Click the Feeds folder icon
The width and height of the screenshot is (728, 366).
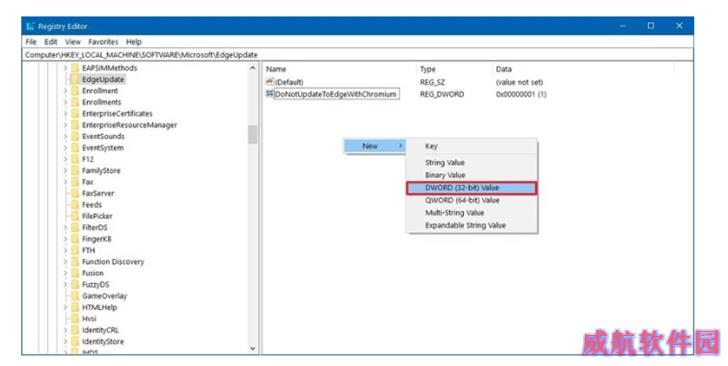(x=75, y=204)
